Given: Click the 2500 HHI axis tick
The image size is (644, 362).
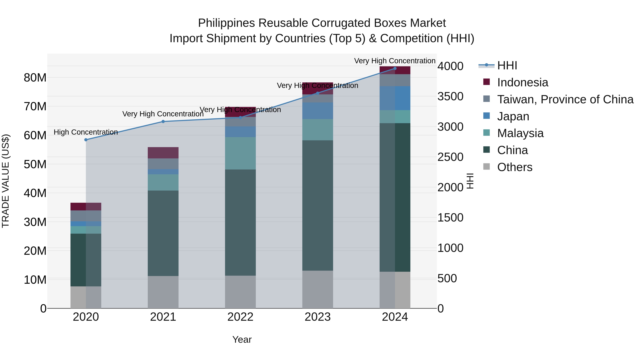Looking at the screenshot, I should (x=450, y=157).
